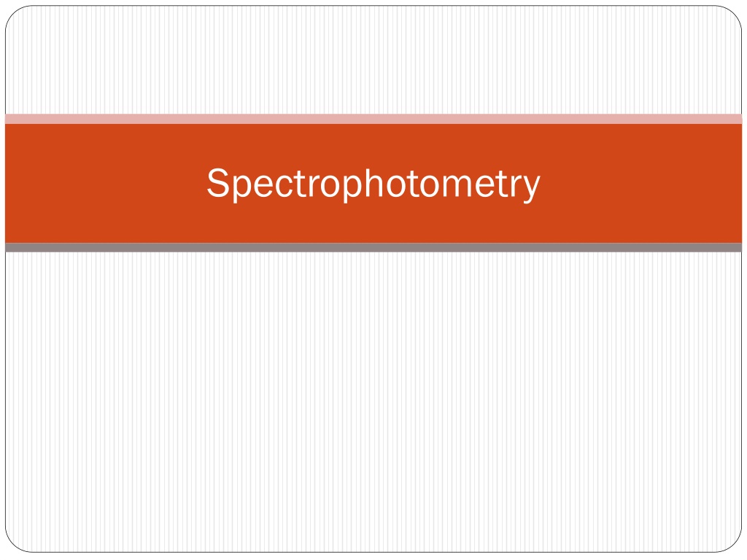Image resolution: width=747 pixels, height=560 pixels.
Task: Click the center of the lower blank slide area
Action: (x=373, y=402)
